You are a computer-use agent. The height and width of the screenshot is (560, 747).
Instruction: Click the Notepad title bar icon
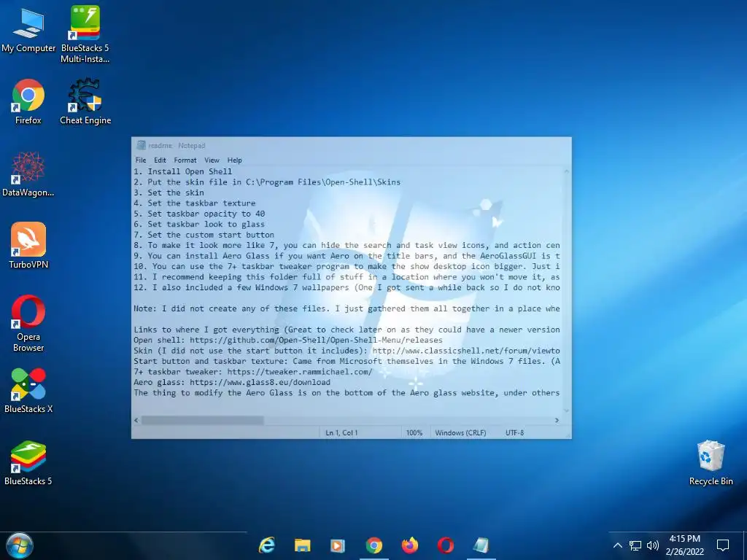pyautogui.click(x=141, y=145)
